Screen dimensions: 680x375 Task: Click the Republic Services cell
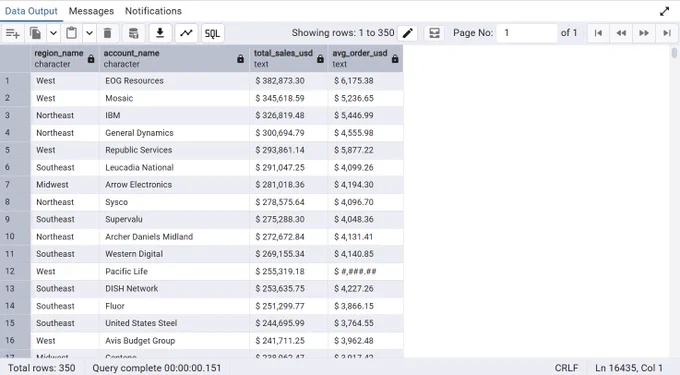tap(175, 150)
